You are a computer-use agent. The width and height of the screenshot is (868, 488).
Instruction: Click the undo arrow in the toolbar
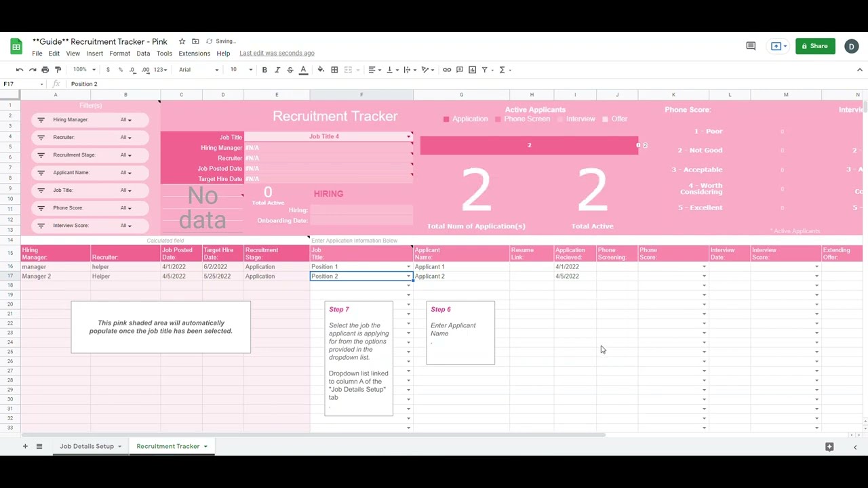pos(20,70)
